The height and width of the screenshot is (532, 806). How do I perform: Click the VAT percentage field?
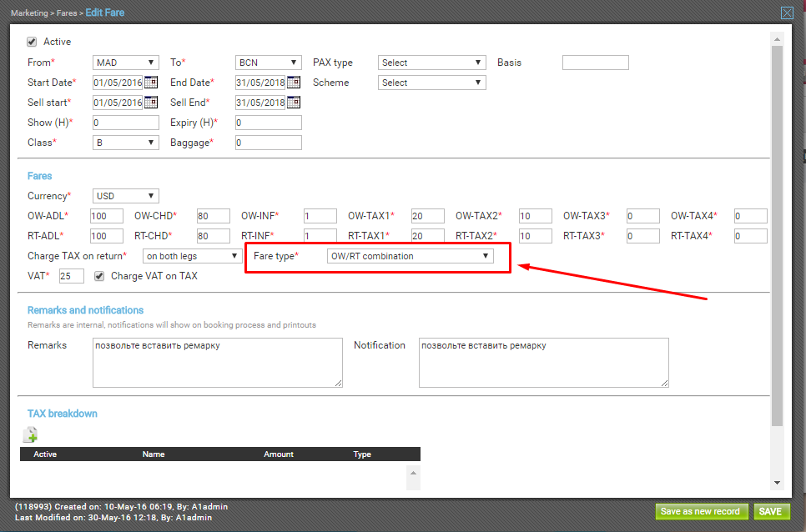pos(72,276)
